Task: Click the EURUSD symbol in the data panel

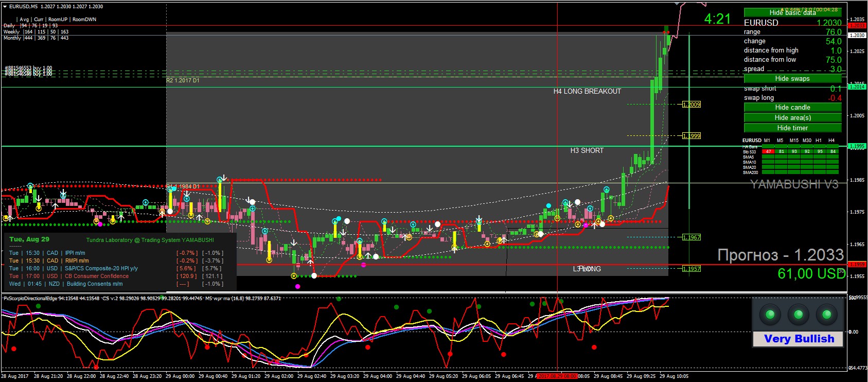Action: [x=761, y=23]
